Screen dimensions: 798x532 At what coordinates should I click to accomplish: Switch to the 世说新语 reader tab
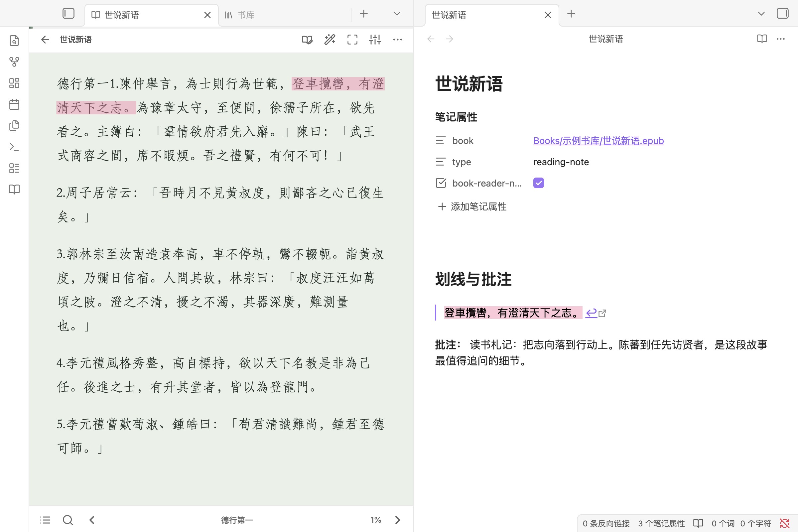point(151,15)
